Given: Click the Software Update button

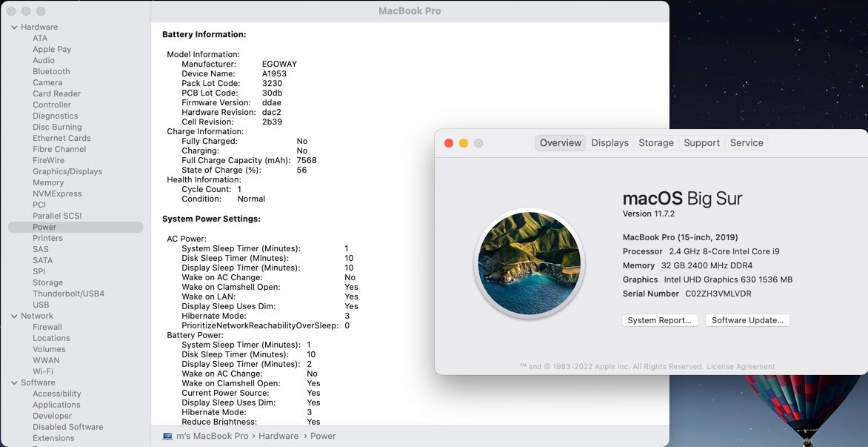Looking at the screenshot, I should (x=747, y=320).
